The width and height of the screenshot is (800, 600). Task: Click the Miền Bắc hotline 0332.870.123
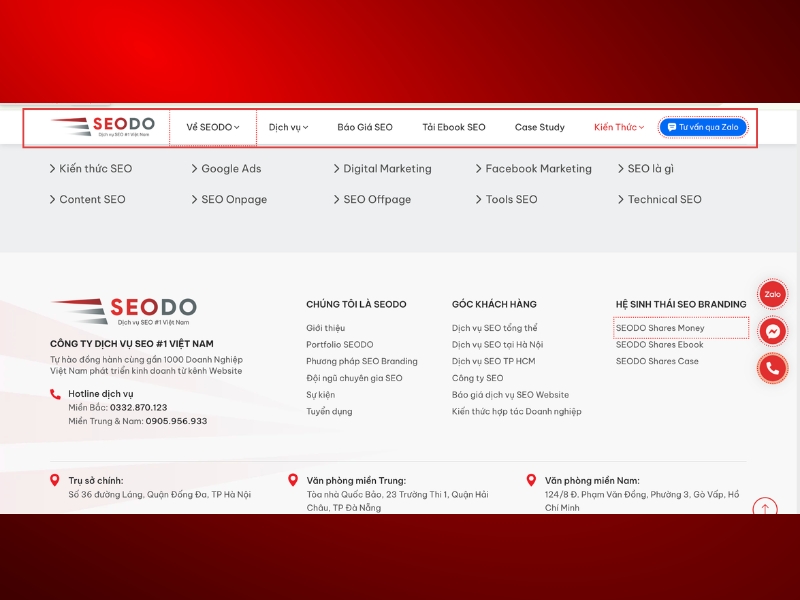point(138,407)
